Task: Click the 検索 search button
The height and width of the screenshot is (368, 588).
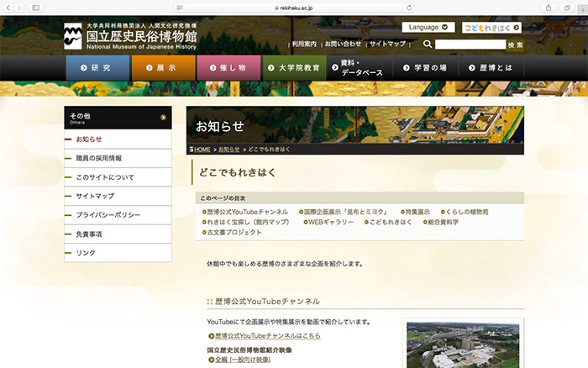Action: pos(515,45)
